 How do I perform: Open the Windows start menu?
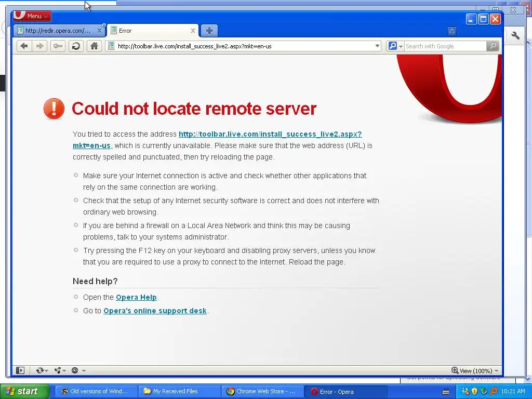pos(24,391)
